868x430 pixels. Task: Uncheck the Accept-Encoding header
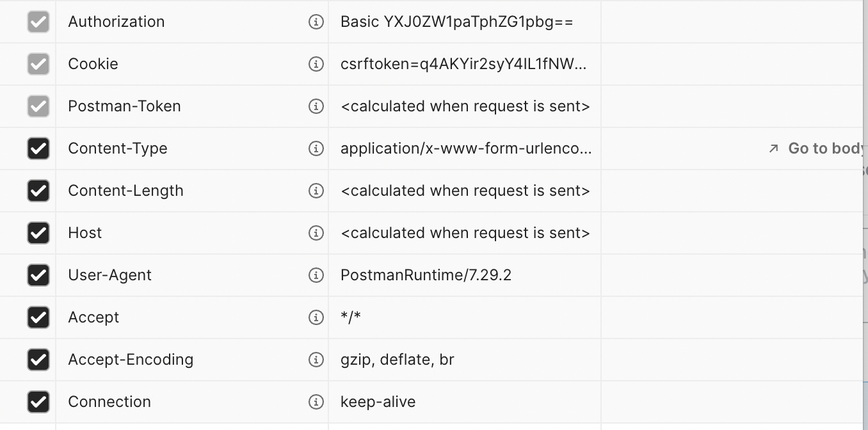coord(38,360)
